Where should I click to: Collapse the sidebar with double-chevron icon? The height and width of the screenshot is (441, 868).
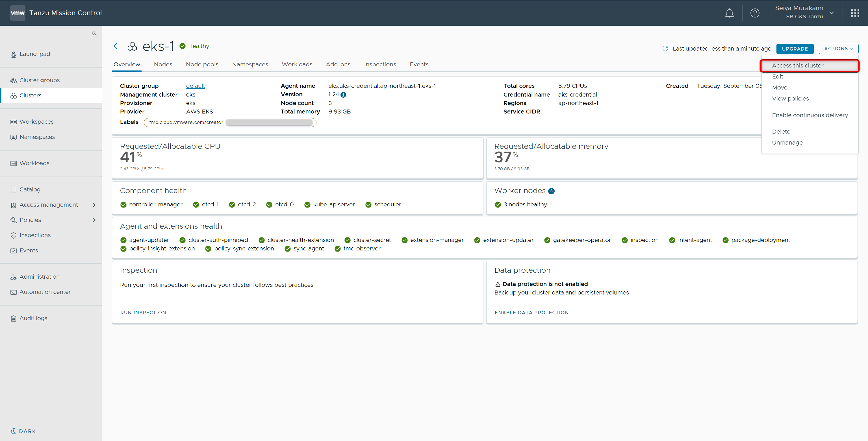[x=94, y=33]
